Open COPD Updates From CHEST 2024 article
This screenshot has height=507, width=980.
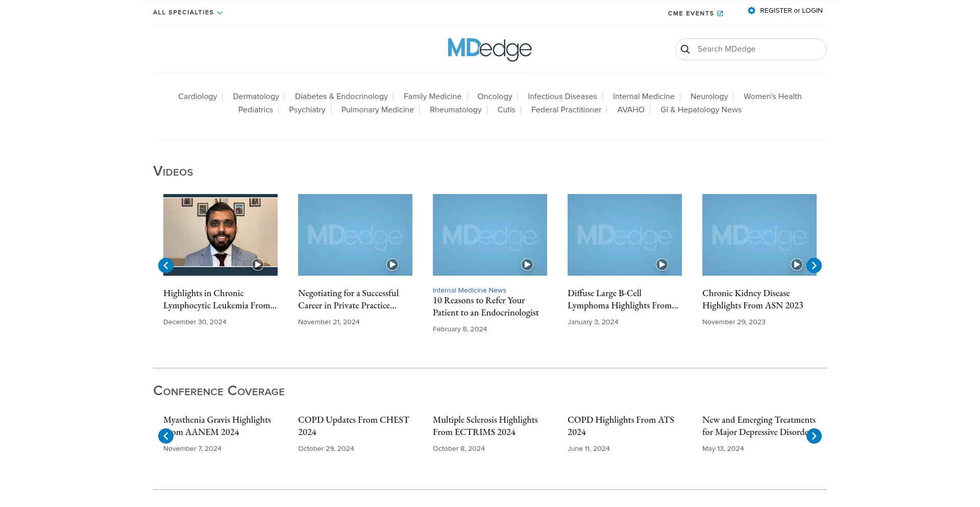[353, 426]
